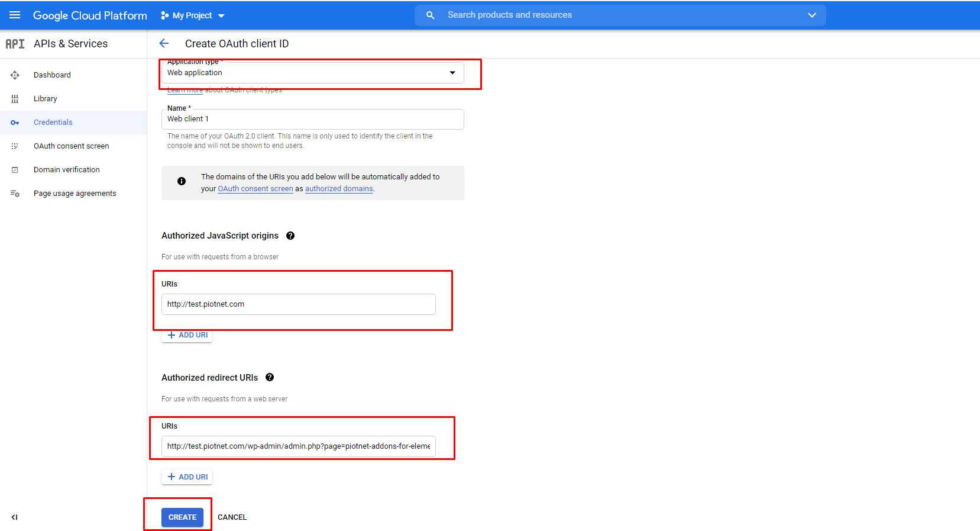Collapse the left sidebar panel
980x531 pixels.
(x=15, y=517)
